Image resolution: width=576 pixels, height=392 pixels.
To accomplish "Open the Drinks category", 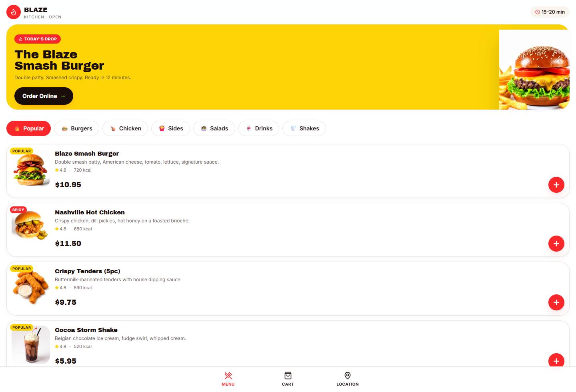I will [259, 128].
